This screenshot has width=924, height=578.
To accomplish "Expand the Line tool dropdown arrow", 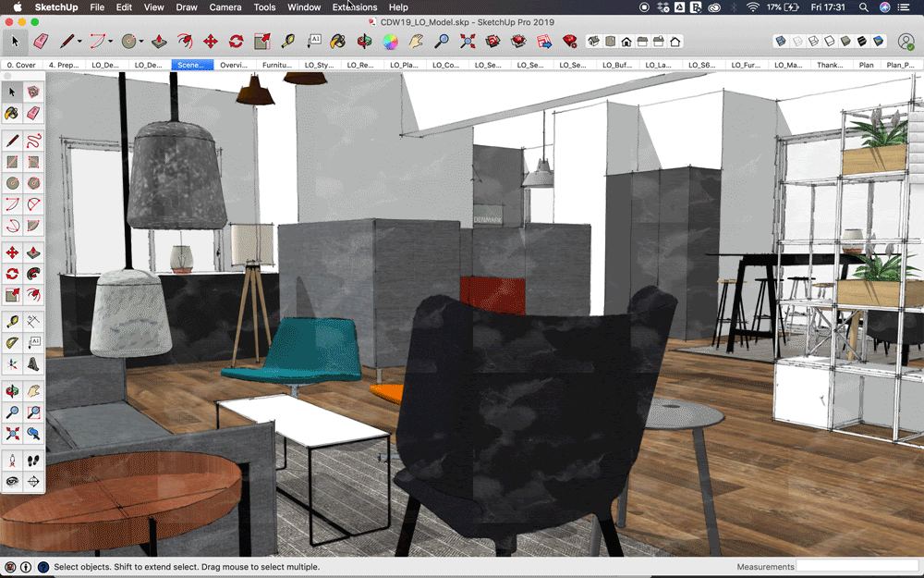I will coord(79,42).
